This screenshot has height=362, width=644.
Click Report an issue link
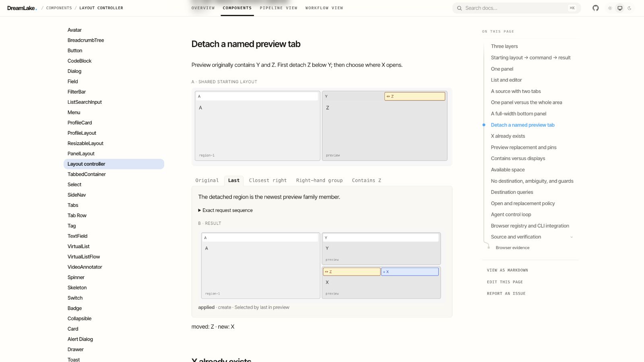click(x=506, y=294)
